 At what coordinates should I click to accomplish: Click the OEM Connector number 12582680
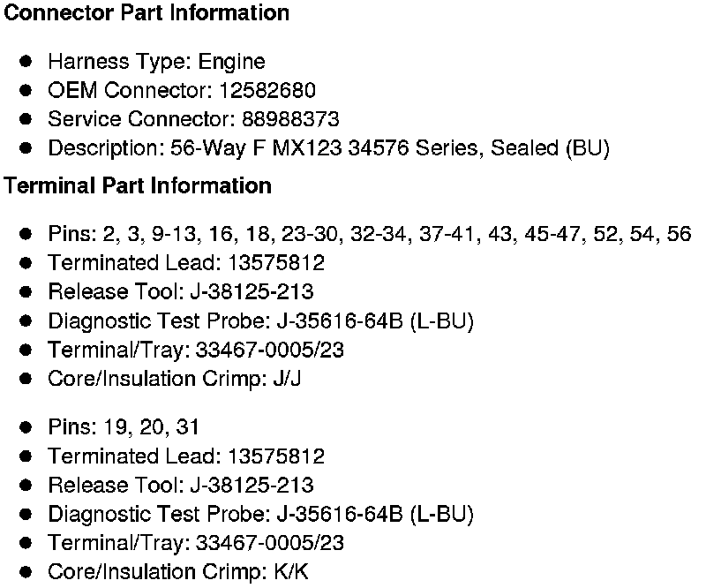pyautogui.click(x=270, y=91)
